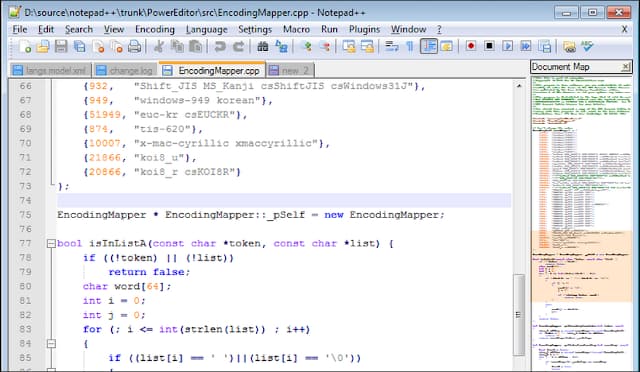Viewport: 640px width, 372px height.
Task: Click the highlighted empty line 74
Action: [284, 200]
